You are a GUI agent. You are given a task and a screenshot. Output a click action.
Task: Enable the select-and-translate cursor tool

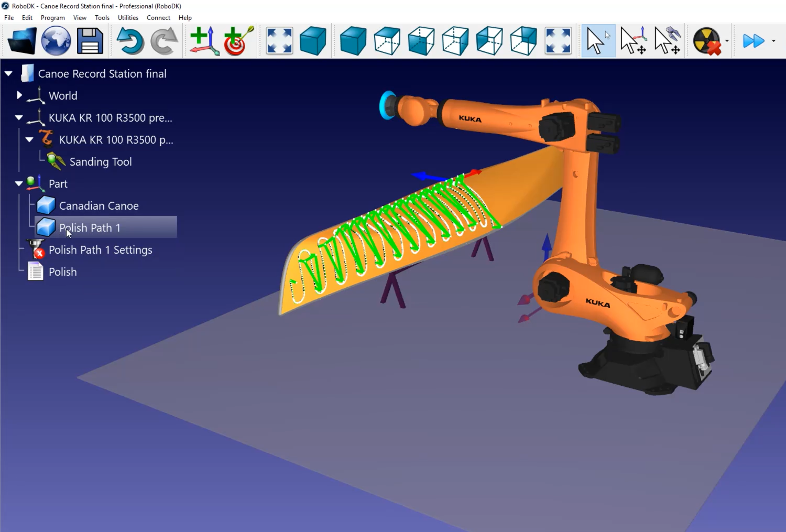[631, 40]
